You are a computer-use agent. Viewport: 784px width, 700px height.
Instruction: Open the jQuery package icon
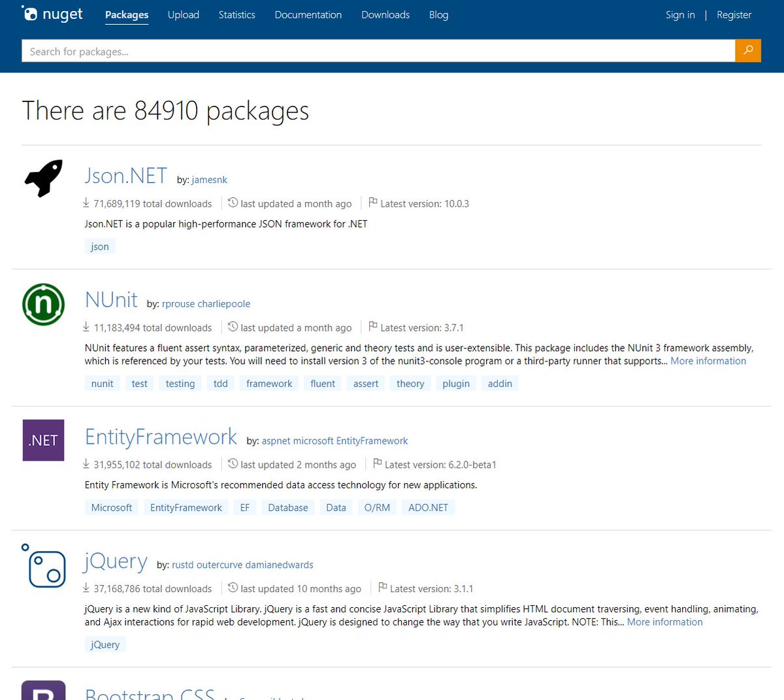point(43,565)
